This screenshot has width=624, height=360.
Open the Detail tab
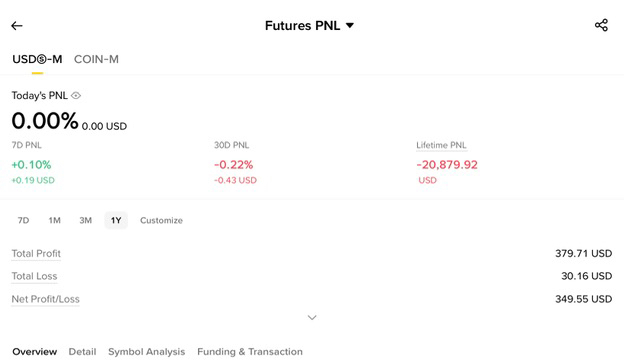[x=82, y=352]
